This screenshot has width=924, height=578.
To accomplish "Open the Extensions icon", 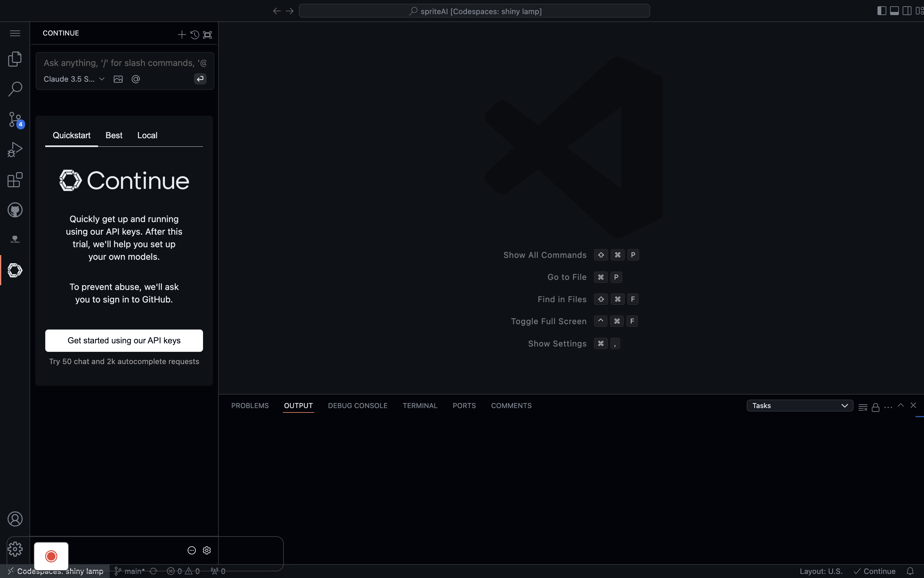I will pos(15,180).
